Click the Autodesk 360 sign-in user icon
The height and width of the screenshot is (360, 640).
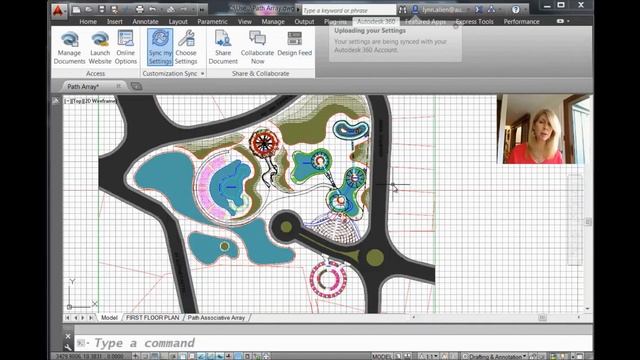[x=415, y=9]
